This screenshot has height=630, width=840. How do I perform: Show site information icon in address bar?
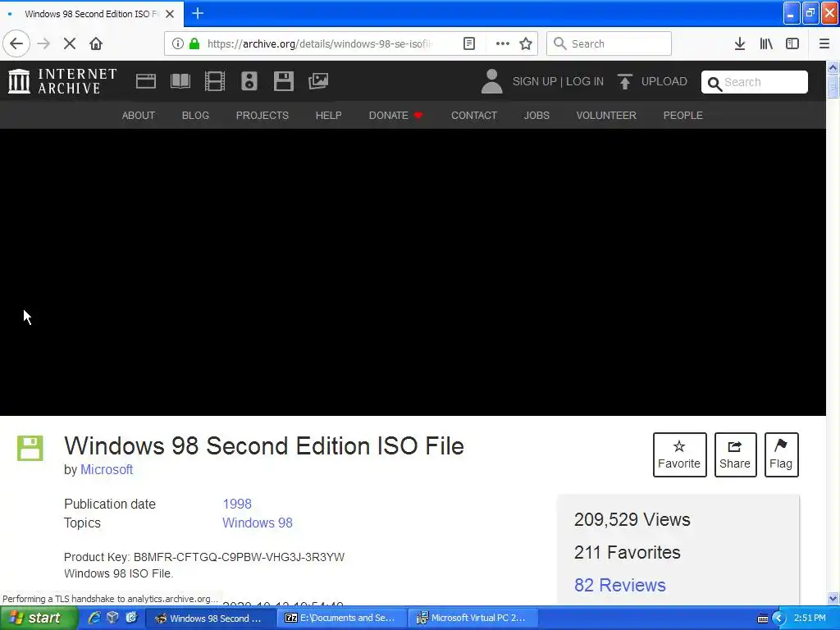coord(178,43)
